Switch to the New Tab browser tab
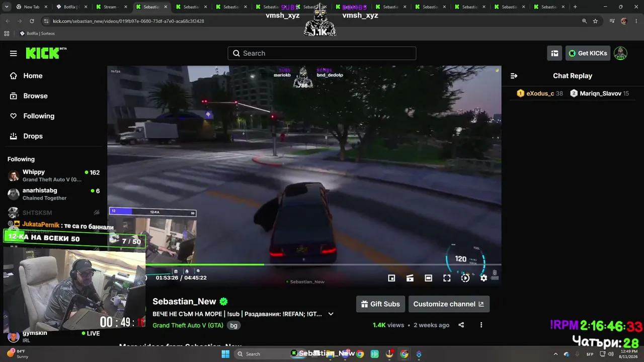This screenshot has height=362, width=644. (31, 7)
